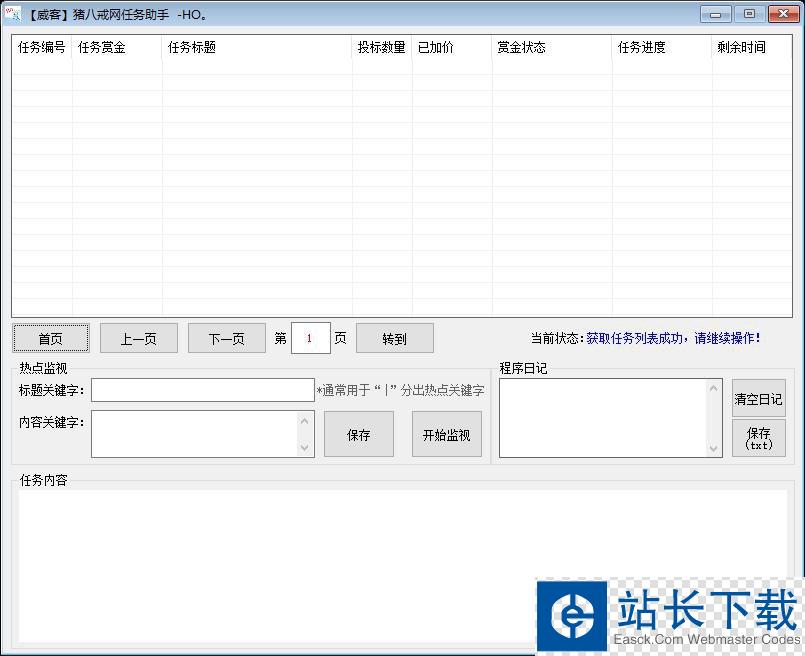Click down arrow of 内容关键字 scrollbar
Viewport: 805px width, 656px height.
(x=304, y=447)
